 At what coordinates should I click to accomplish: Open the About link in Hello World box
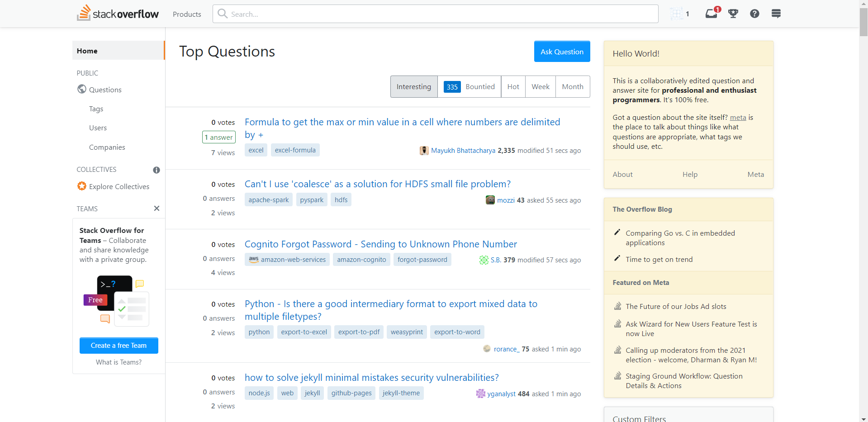pyautogui.click(x=622, y=174)
